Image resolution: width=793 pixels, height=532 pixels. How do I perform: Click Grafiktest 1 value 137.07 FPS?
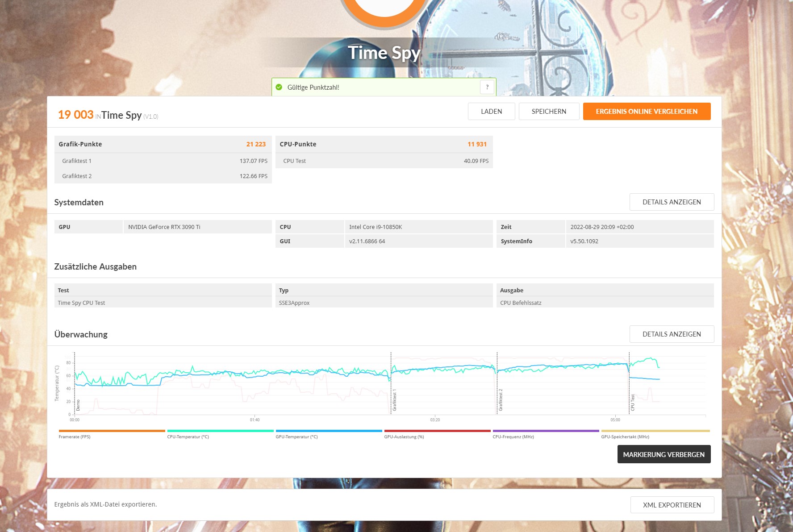[254, 161]
